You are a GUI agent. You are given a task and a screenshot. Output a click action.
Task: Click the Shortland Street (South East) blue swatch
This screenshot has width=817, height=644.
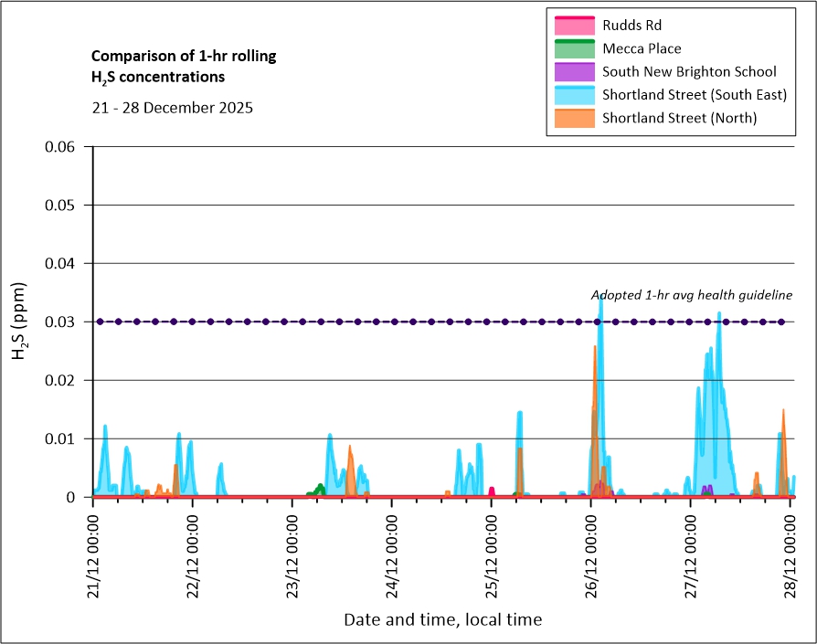[x=573, y=95]
